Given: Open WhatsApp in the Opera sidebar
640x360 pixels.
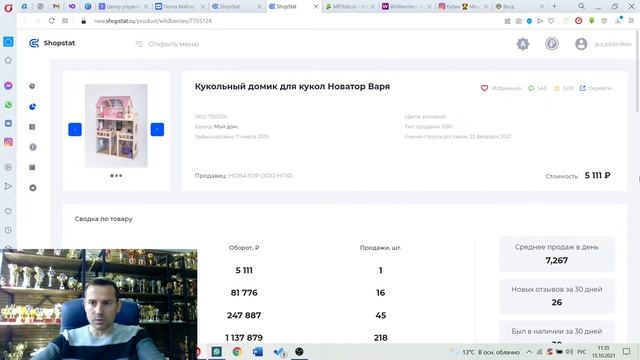Looking at the screenshot, I should coord(8,105).
